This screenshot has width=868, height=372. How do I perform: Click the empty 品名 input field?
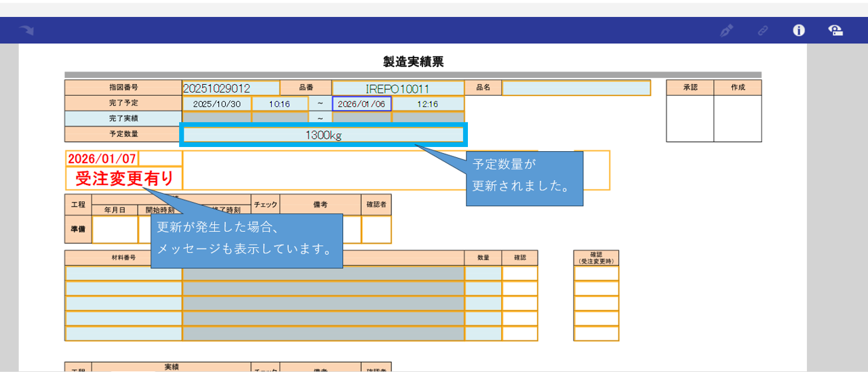point(576,88)
